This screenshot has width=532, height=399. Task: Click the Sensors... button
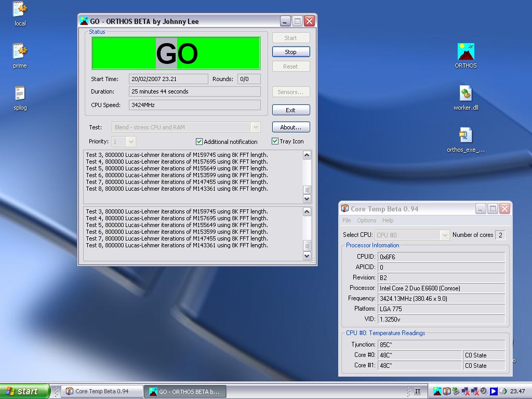tap(291, 92)
